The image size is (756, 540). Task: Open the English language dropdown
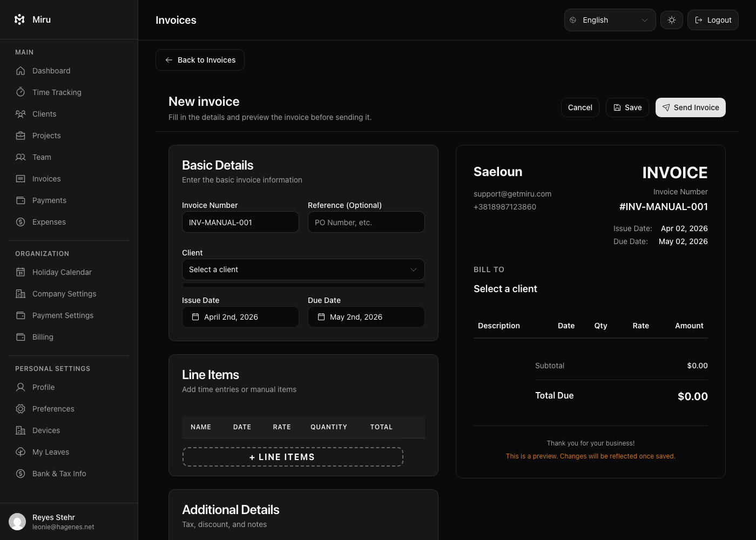coord(610,20)
